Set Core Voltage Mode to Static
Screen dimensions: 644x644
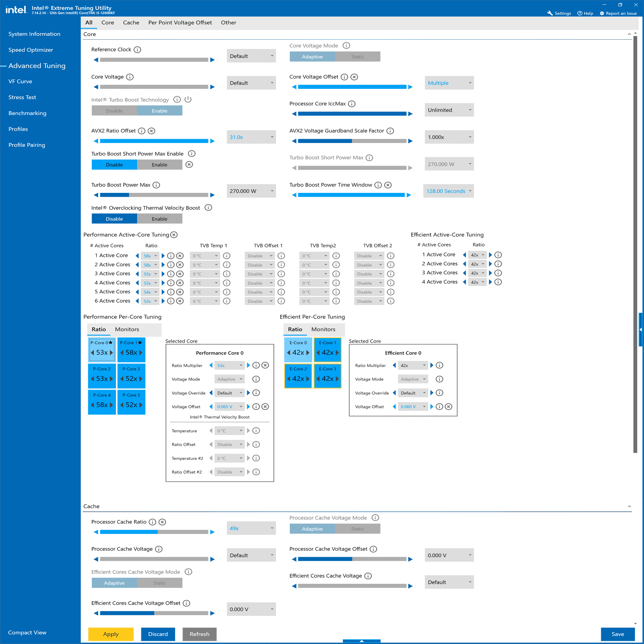click(x=357, y=57)
